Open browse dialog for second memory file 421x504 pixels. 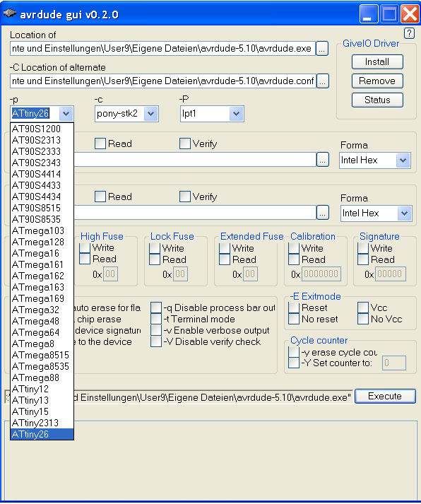(x=323, y=213)
